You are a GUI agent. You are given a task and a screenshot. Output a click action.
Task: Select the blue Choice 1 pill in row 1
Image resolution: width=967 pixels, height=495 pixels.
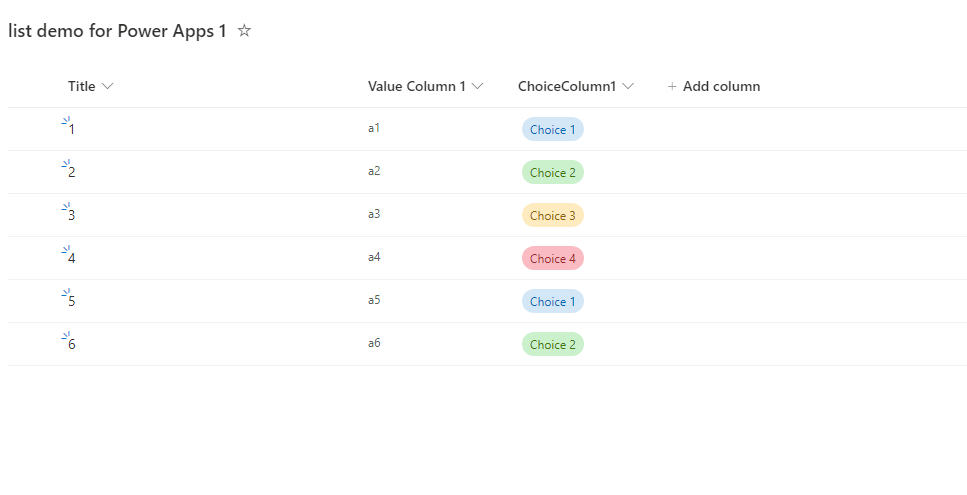click(552, 129)
